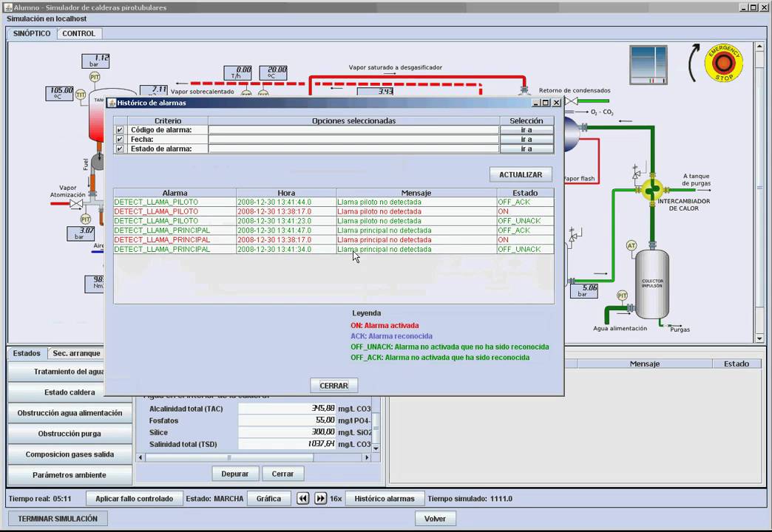772x532 pixels.
Task: Click the Volver button
Action: [x=435, y=519]
